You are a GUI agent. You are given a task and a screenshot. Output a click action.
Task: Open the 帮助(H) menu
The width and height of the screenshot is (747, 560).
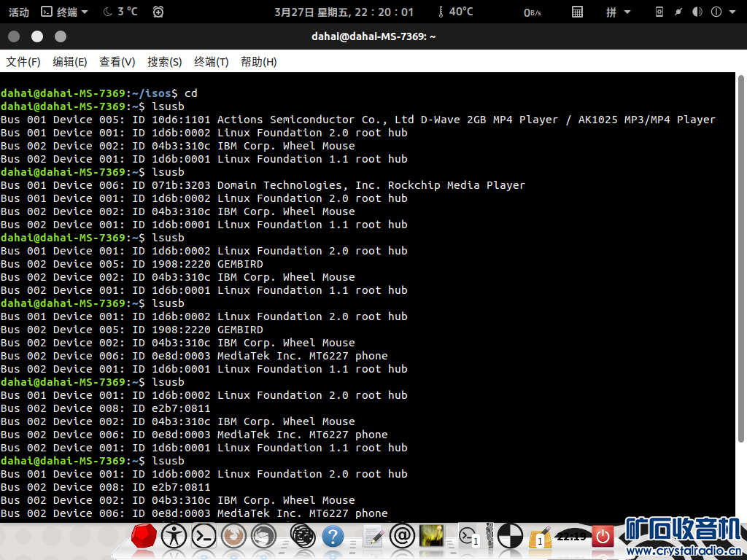tap(259, 62)
